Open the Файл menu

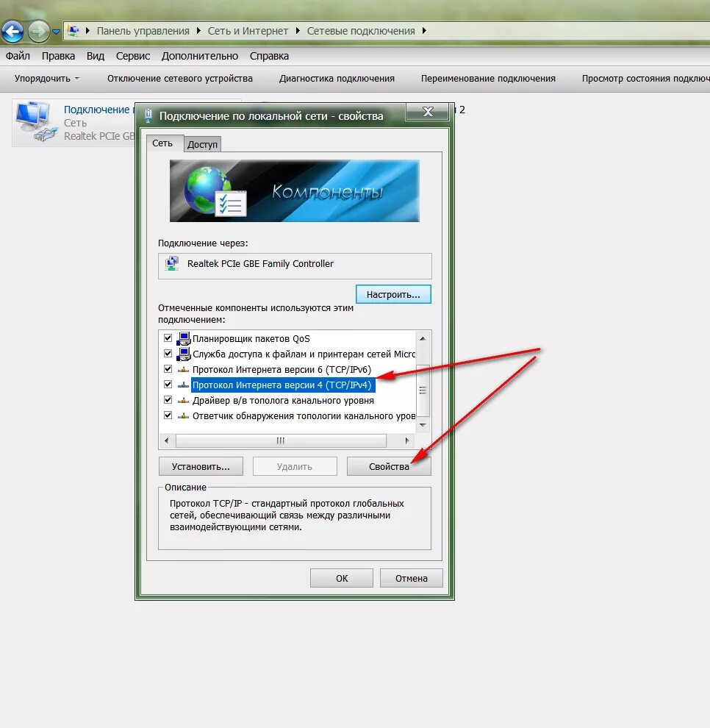(18, 56)
